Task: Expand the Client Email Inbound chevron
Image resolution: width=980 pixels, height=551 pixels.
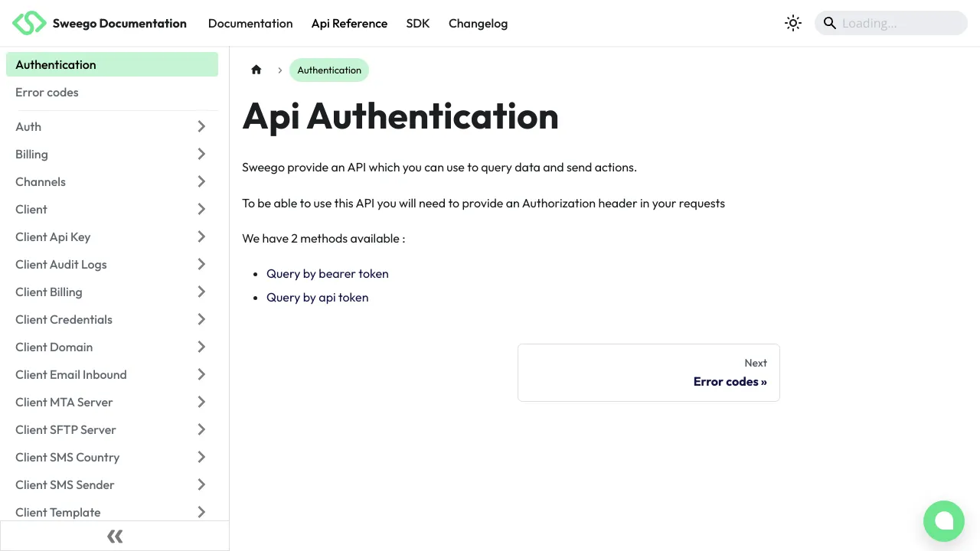Action: 201,374
